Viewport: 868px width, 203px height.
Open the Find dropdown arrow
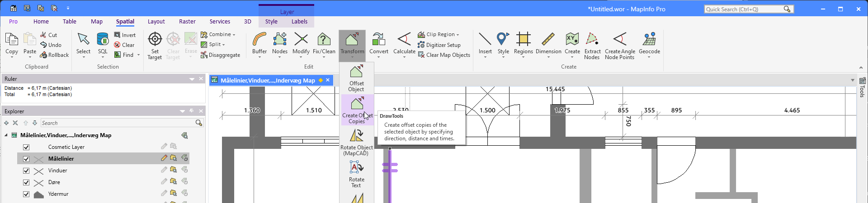point(138,55)
